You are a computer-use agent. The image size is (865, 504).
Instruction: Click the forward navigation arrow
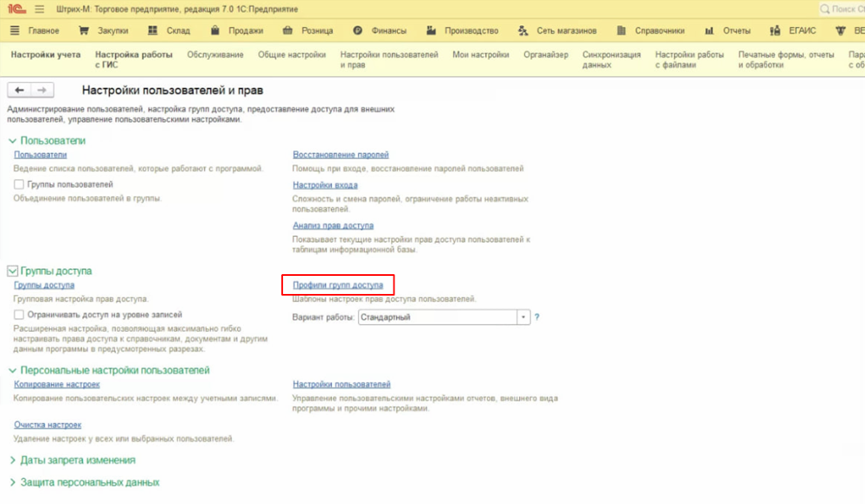pyautogui.click(x=42, y=91)
